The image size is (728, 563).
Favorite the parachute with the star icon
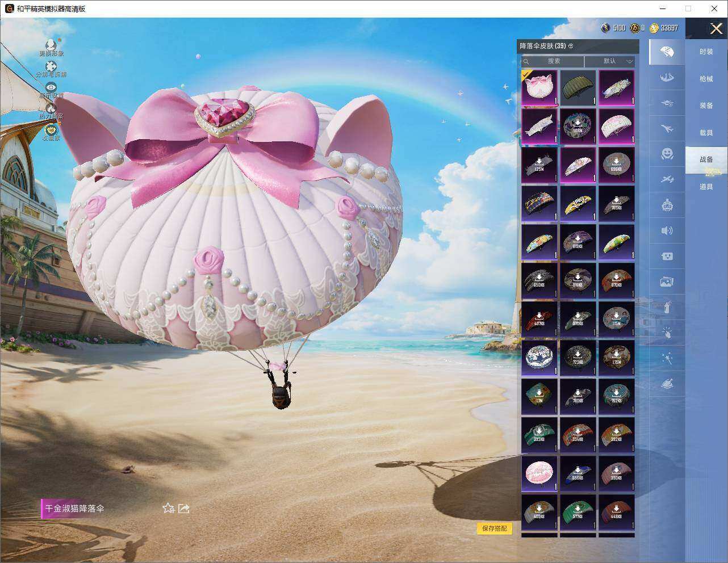(x=168, y=509)
